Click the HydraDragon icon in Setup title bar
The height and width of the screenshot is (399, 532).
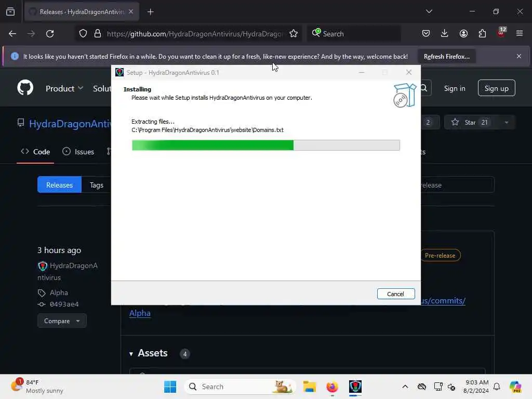coord(119,72)
